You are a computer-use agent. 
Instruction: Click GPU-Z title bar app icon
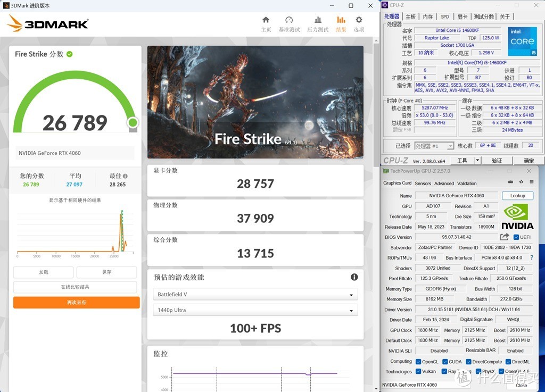tap(385, 171)
